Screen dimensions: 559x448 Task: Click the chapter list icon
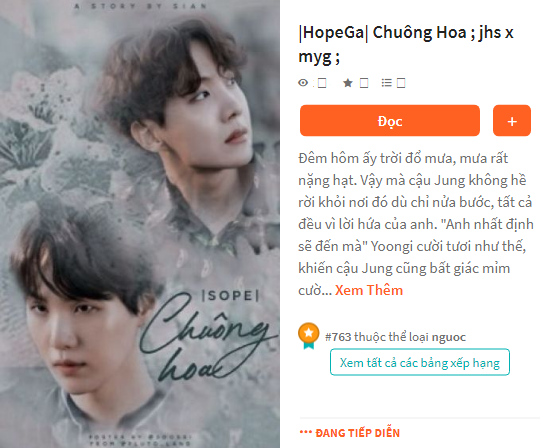point(386,83)
